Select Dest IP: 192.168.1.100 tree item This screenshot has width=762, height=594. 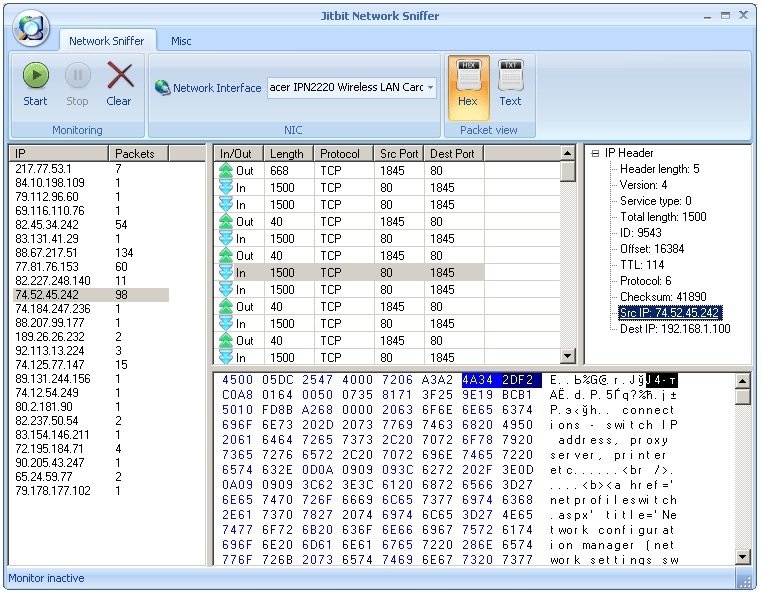(675, 329)
